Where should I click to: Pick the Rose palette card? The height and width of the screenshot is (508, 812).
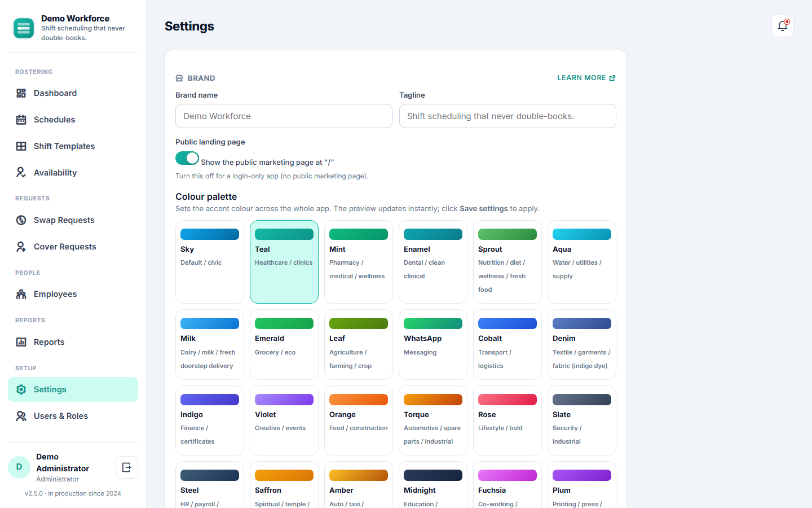(507, 421)
